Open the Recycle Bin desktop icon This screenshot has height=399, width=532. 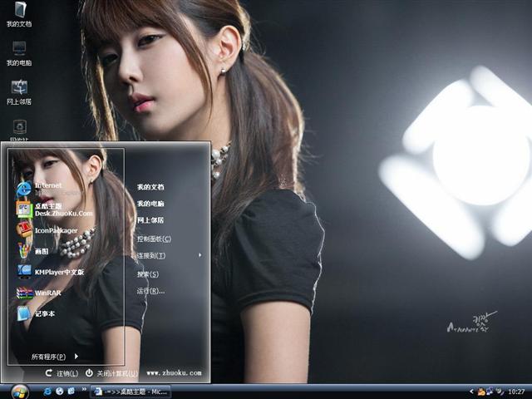[19, 130]
